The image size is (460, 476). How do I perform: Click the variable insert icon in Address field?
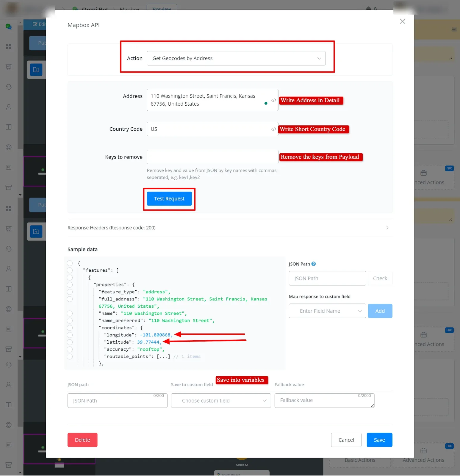coord(273,100)
